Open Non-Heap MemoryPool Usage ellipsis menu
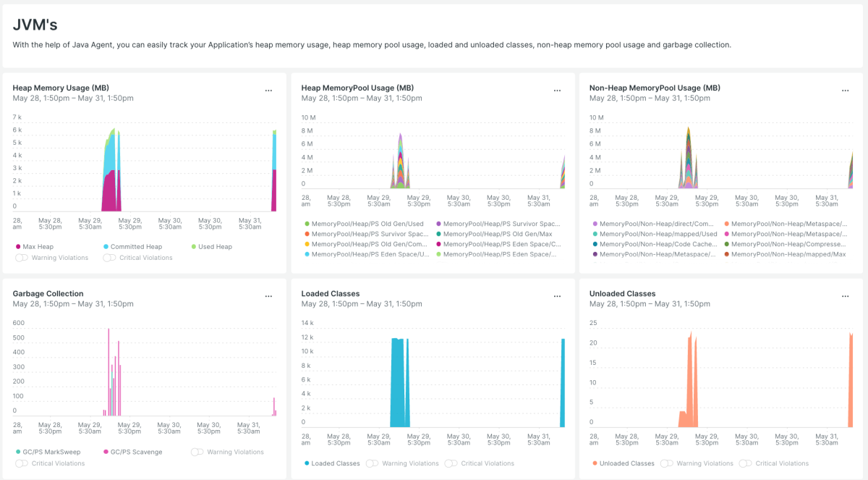 click(x=845, y=91)
